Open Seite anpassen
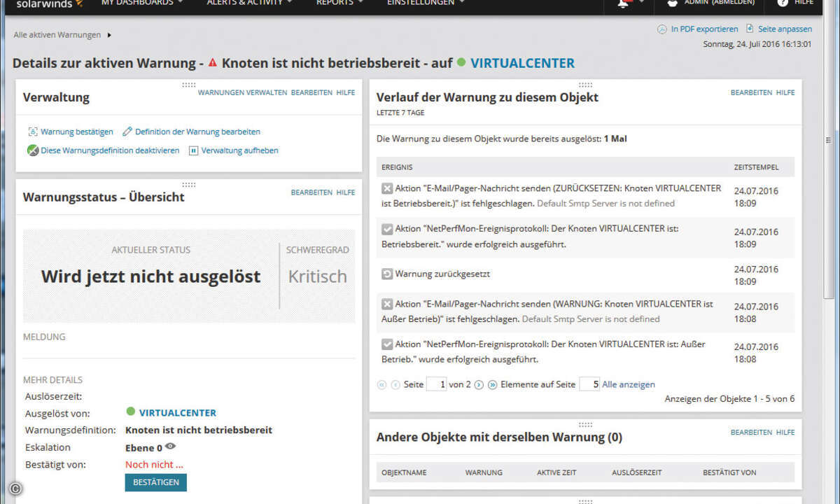840x504 pixels. pyautogui.click(x=785, y=29)
